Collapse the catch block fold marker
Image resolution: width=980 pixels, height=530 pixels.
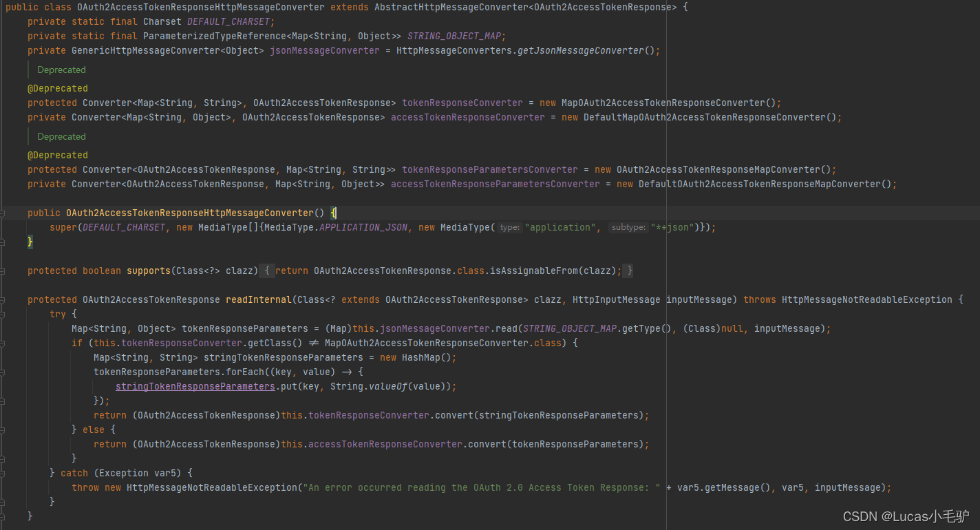click(3, 474)
